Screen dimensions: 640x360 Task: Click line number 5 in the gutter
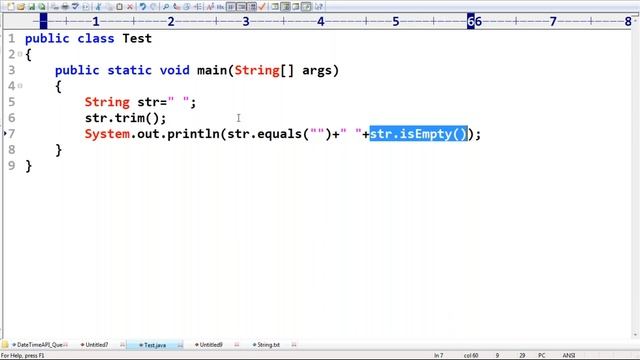point(11,102)
